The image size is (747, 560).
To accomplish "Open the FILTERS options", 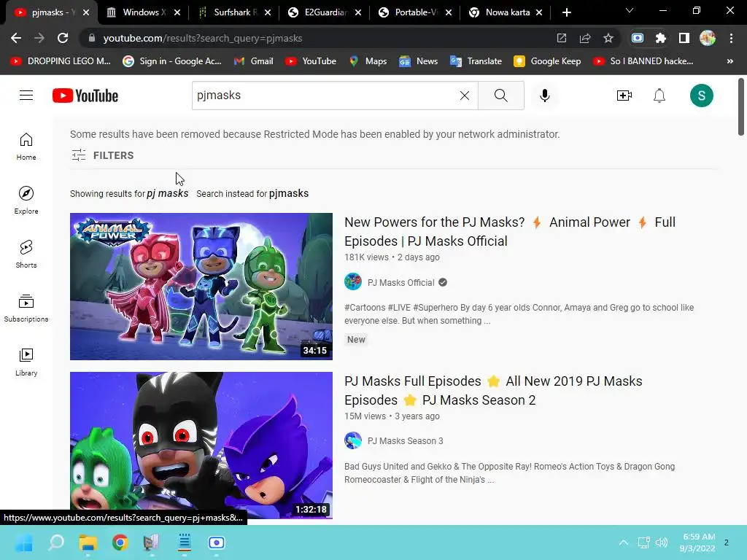I will (102, 155).
